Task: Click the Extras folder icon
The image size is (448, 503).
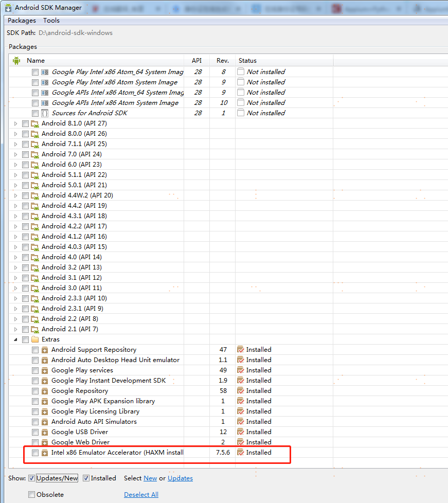Action: click(35, 339)
